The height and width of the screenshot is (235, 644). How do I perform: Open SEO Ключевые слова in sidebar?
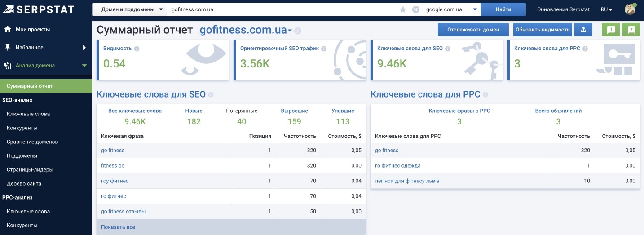coord(28,114)
